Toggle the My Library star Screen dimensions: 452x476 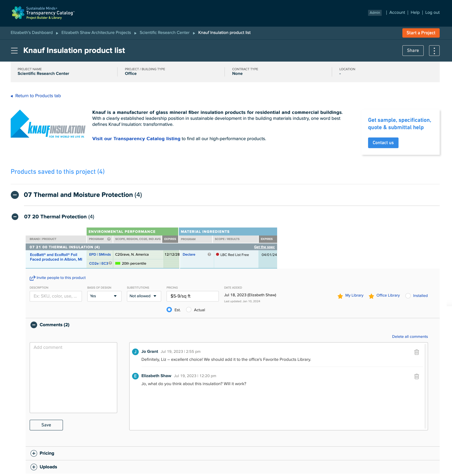(340, 296)
